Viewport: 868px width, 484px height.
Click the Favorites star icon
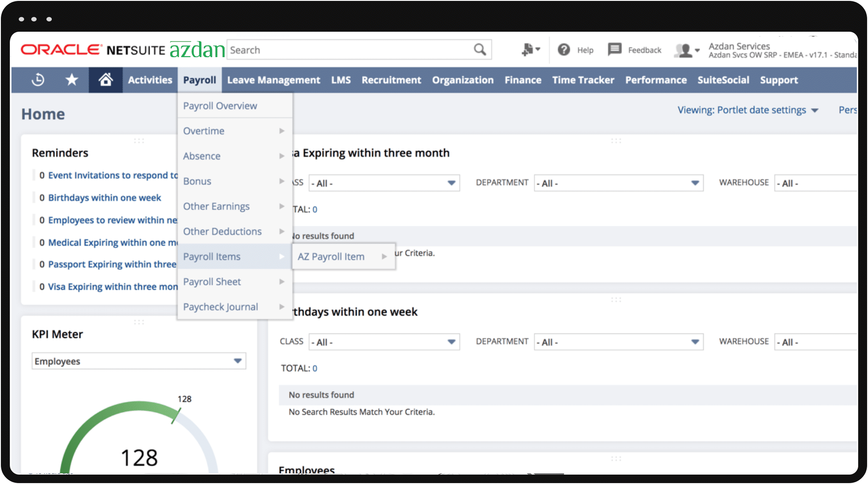(x=72, y=79)
